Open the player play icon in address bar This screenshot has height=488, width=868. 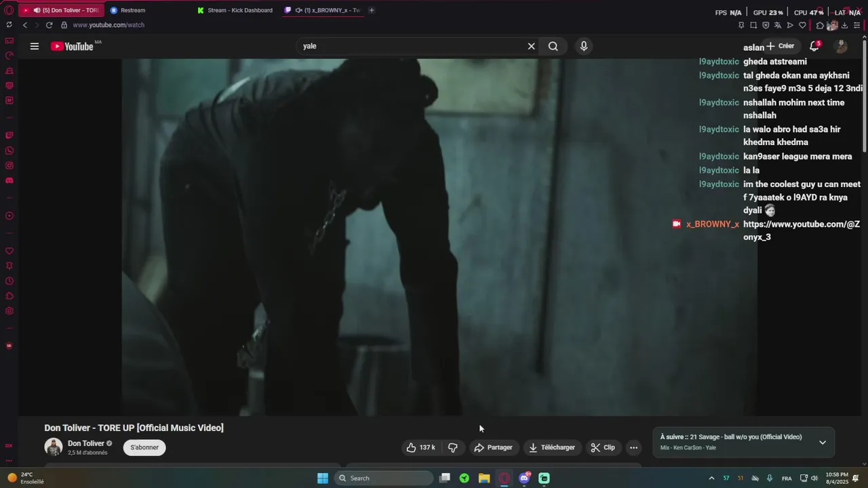pos(790,25)
